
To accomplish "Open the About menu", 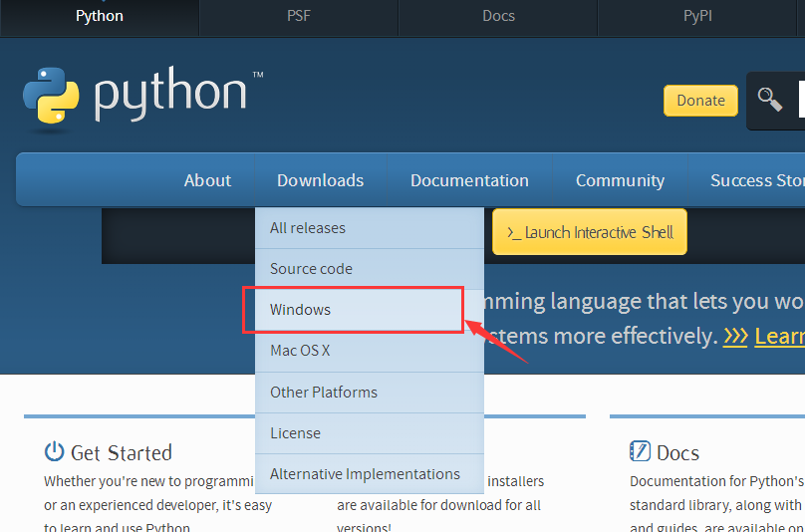I will click(207, 180).
